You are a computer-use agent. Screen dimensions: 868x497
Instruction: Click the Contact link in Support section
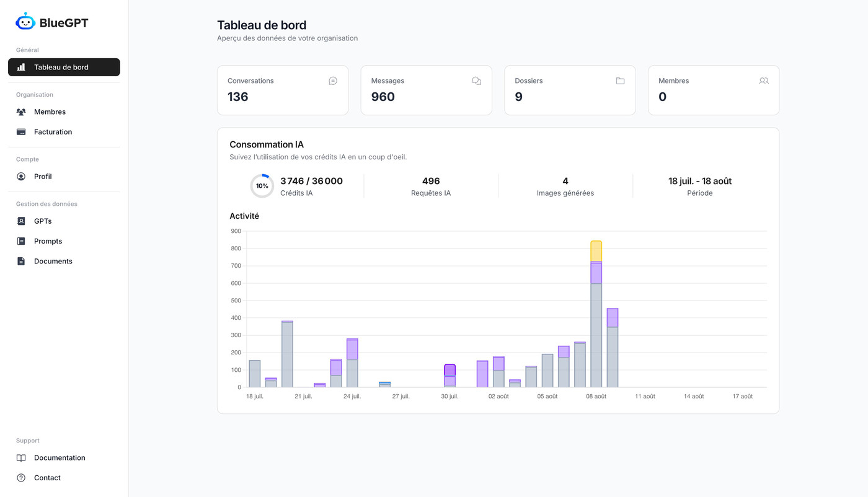[x=47, y=477]
